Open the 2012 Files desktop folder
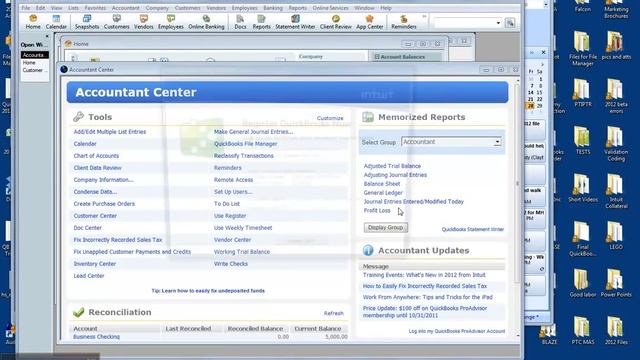 [616, 331]
